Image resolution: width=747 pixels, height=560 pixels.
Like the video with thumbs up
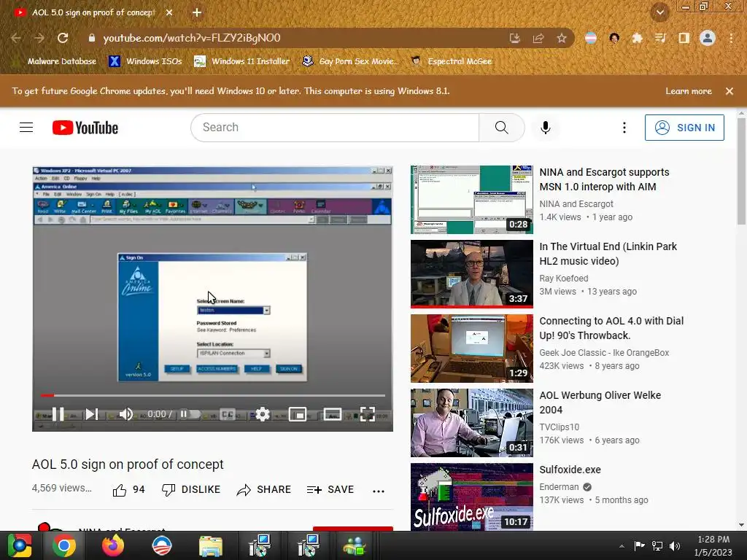pyautogui.click(x=128, y=489)
